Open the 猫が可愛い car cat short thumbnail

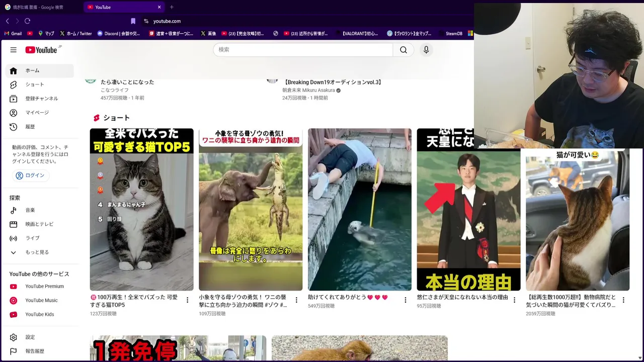(x=578, y=220)
